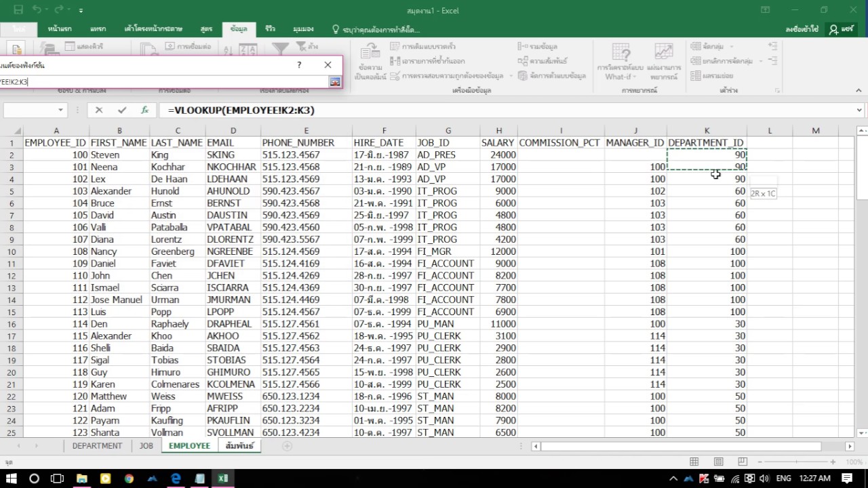Click the Sort dialog ZA icon
This screenshot has width=868, height=488.
[x=248, y=49]
